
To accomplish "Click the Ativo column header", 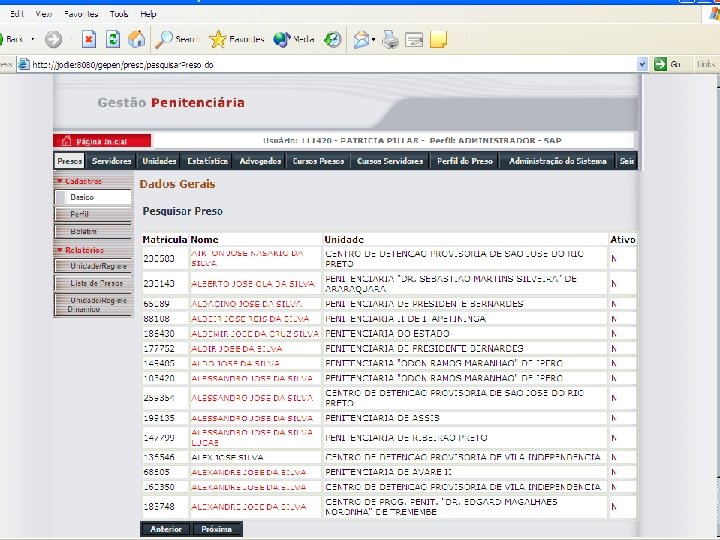I will point(623,239).
